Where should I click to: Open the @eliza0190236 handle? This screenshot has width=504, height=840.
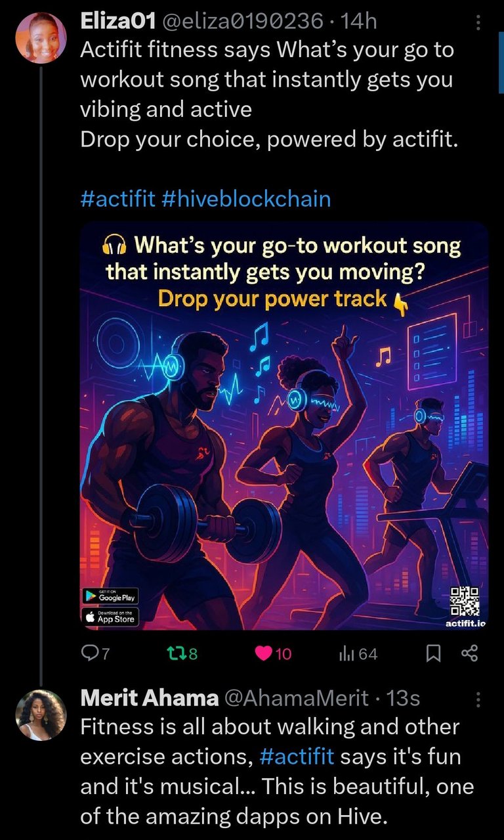(x=242, y=22)
